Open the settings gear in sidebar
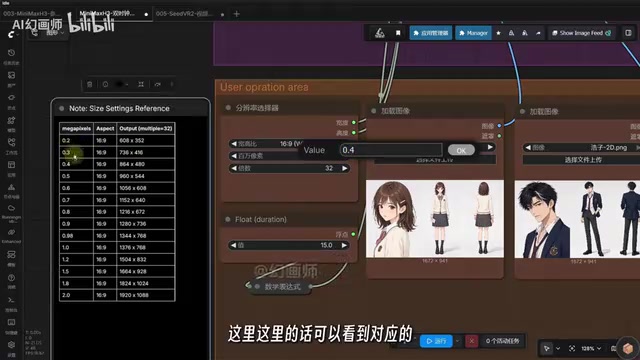The width and height of the screenshot is (640, 360). pos(11,345)
